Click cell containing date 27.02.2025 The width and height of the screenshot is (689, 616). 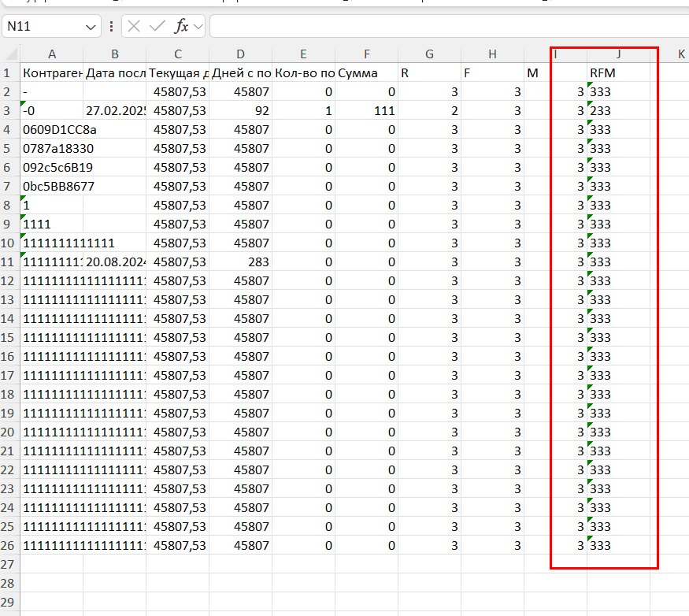point(115,111)
